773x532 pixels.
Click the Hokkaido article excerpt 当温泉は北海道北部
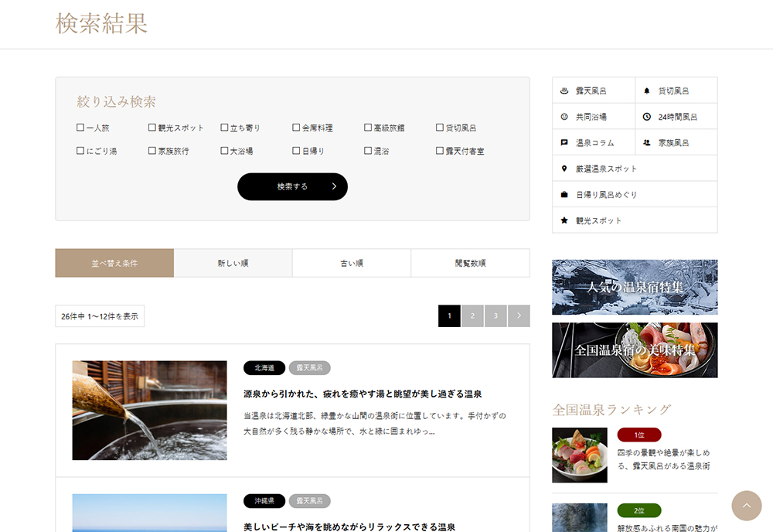(x=375, y=424)
